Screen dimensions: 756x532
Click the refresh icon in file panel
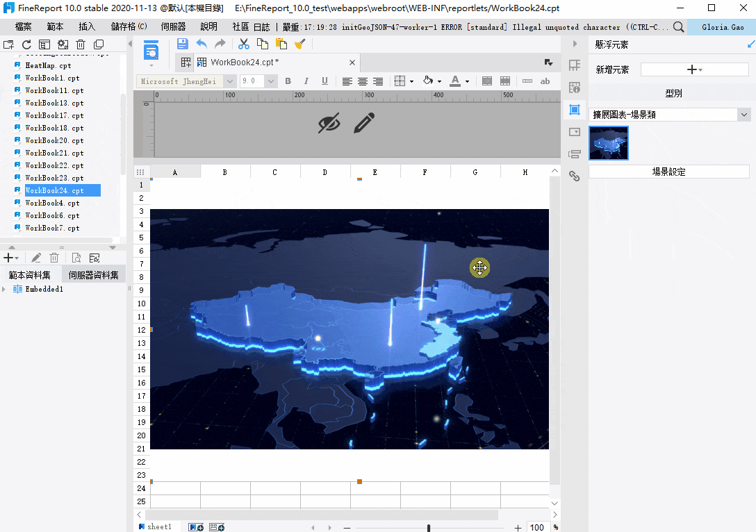[x=26, y=44]
